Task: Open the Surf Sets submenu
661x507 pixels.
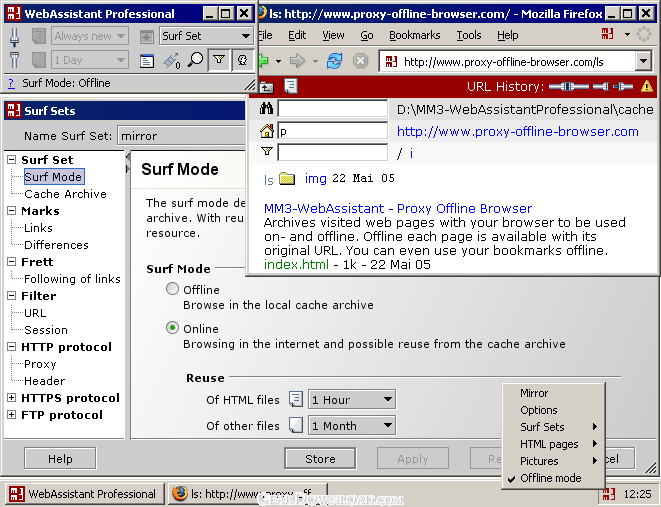Action: (553, 427)
